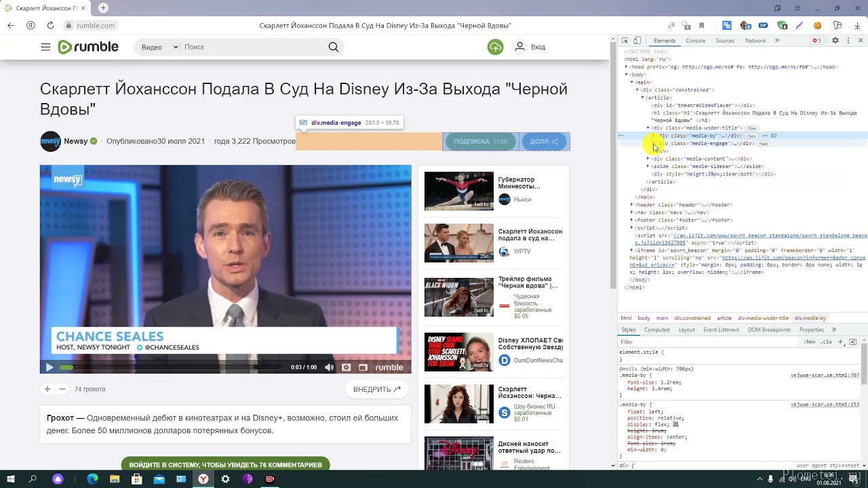Viewport: 868px width, 488px height.
Task: Toggle the computed styles sidebar pane
Action: click(x=853, y=342)
